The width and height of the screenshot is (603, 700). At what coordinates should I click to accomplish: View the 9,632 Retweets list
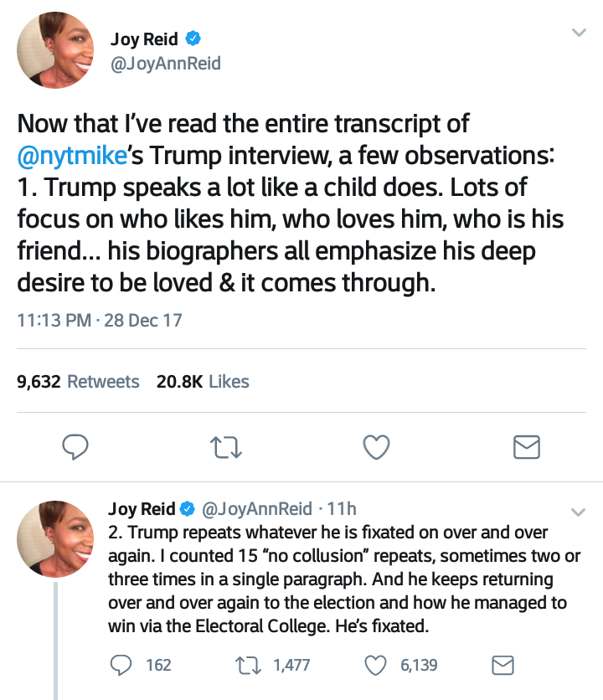coord(78,382)
